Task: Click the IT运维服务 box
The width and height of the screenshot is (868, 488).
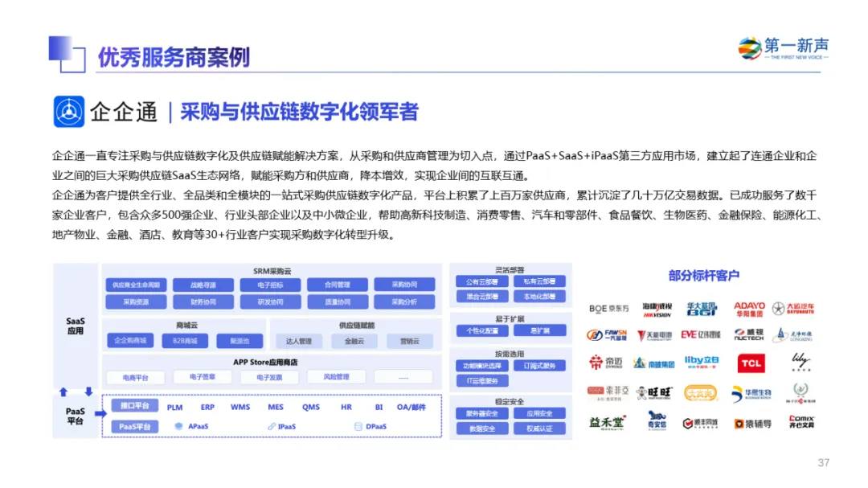Action: pos(482,381)
